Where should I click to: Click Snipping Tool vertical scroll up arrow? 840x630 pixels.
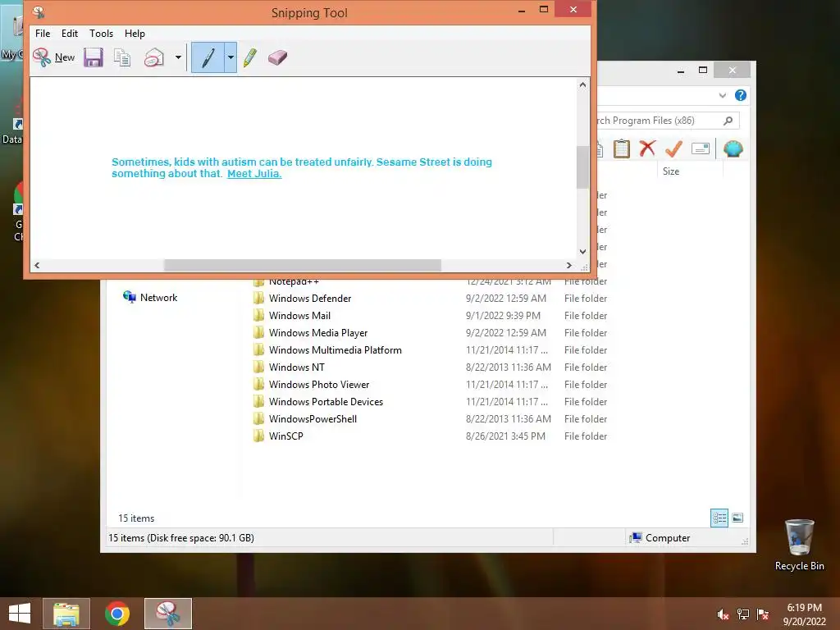582,84
